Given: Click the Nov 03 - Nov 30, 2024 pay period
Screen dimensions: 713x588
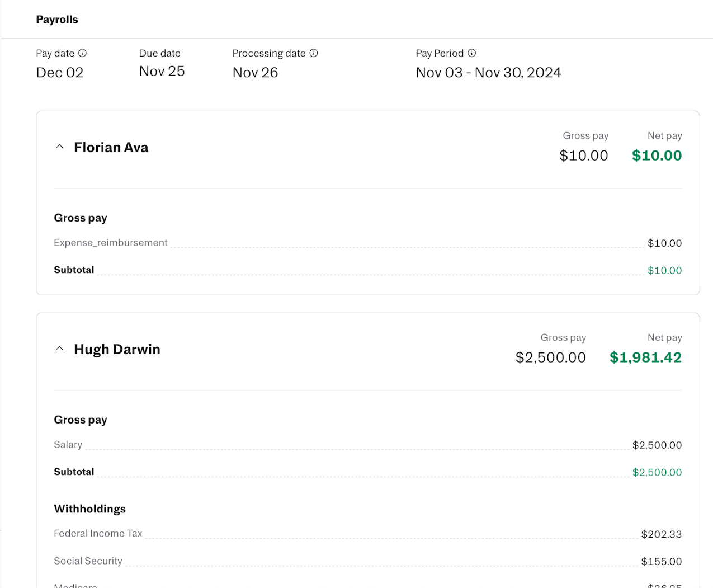Looking at the screenshot, I should [488, 73].
